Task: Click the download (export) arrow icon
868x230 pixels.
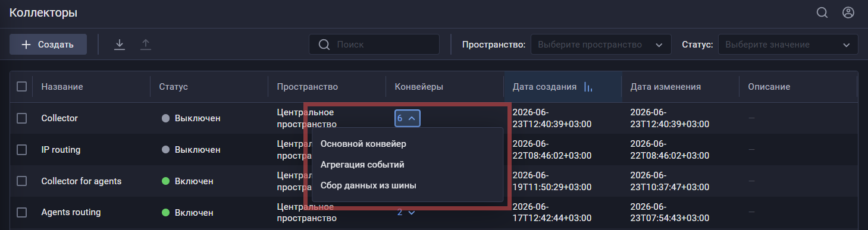Action: tap(120, 45)
